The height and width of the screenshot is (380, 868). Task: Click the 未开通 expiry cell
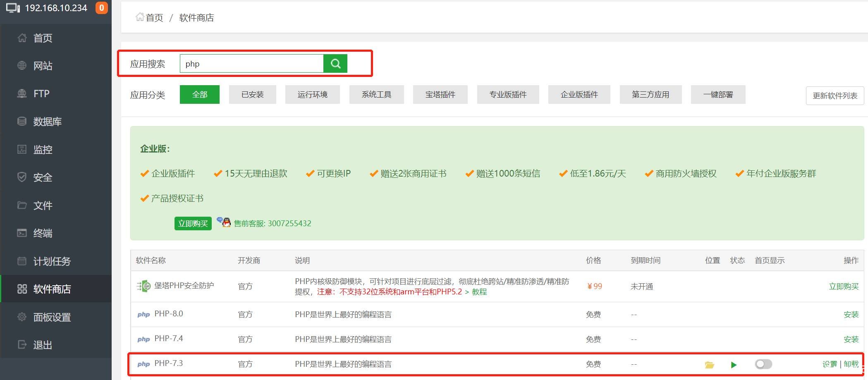click(642, 286)
